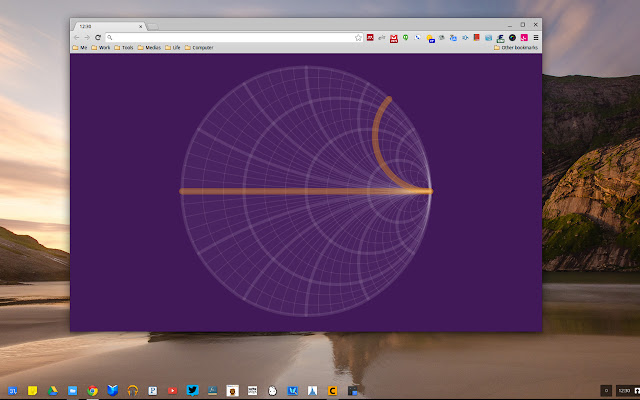Open the white egg-shaped app on the shelf
This screenshot has width=640, height=400.
click(x=272, y=391)
